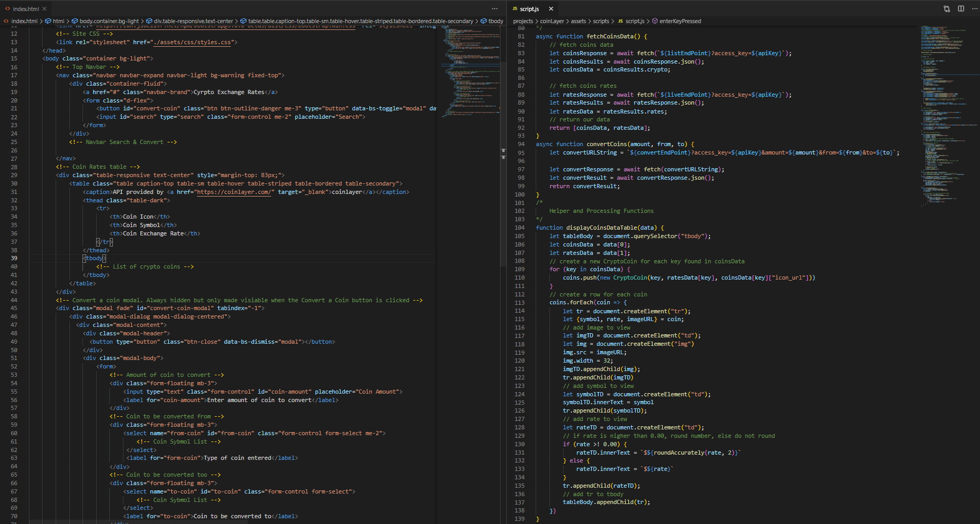Click the 'Type of coin entered' label text

(x=237, y=458)
